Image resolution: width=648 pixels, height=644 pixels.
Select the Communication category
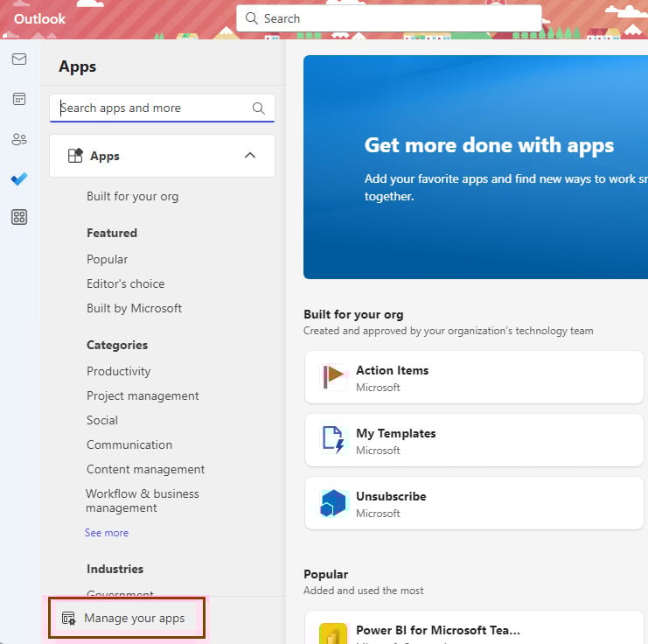(129, 444)
